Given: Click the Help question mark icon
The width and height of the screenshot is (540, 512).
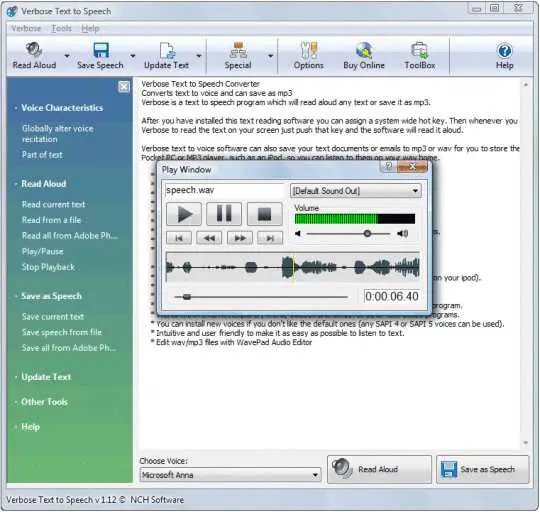Looking at the screenshot, I should [505, 51].
